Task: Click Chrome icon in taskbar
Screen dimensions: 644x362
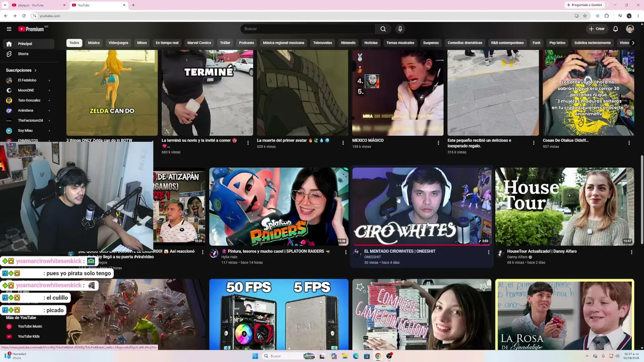Action: click(378, 356)
